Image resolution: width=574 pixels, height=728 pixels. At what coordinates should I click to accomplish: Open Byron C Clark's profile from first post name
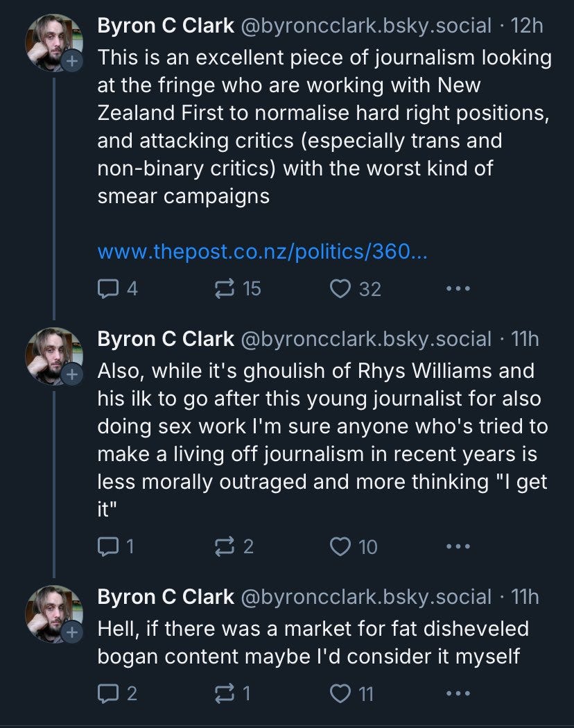[x=166, y=26]
